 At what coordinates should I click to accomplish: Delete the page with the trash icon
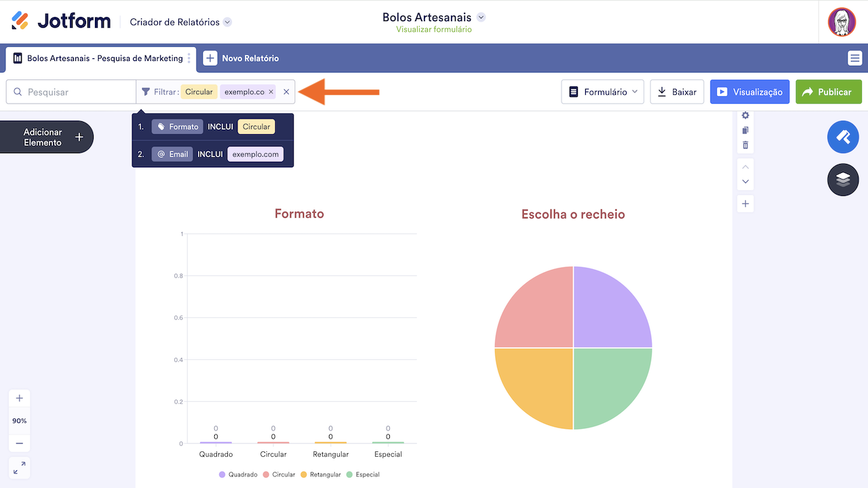[x=745, y=145]
